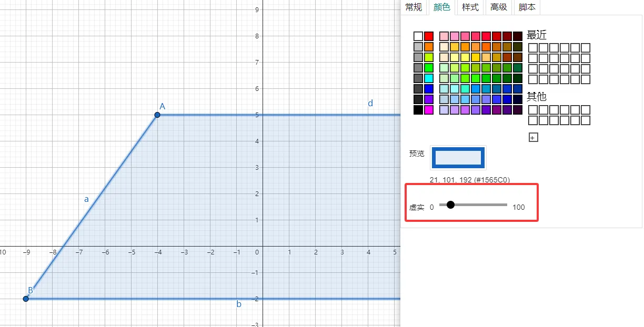Viewport: 644px width, 327px height.
Task: Click the first empty 最近 color slot
Action: [x=532, y=48]
